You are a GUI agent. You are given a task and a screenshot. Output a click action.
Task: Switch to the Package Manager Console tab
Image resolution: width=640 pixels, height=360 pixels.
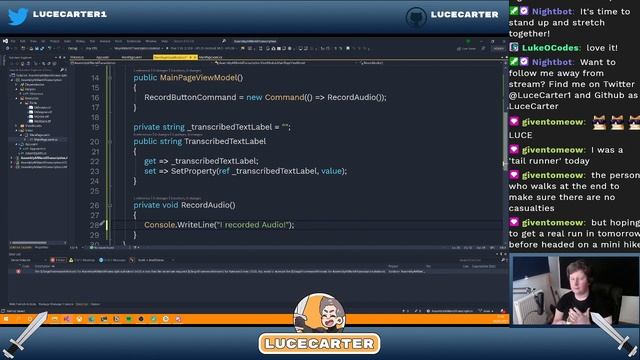pos(56,304)
